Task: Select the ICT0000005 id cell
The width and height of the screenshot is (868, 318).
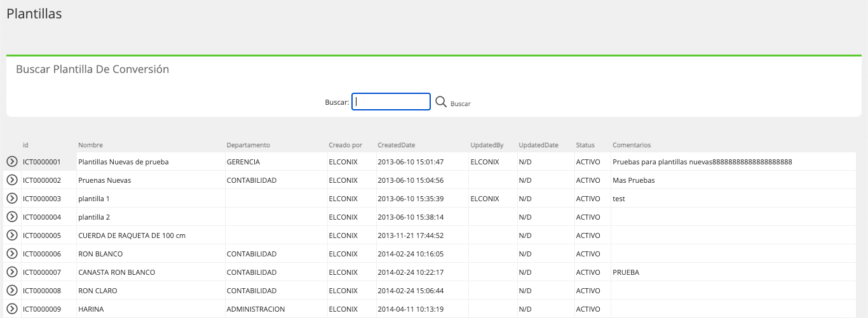Action: coord(48,235)
